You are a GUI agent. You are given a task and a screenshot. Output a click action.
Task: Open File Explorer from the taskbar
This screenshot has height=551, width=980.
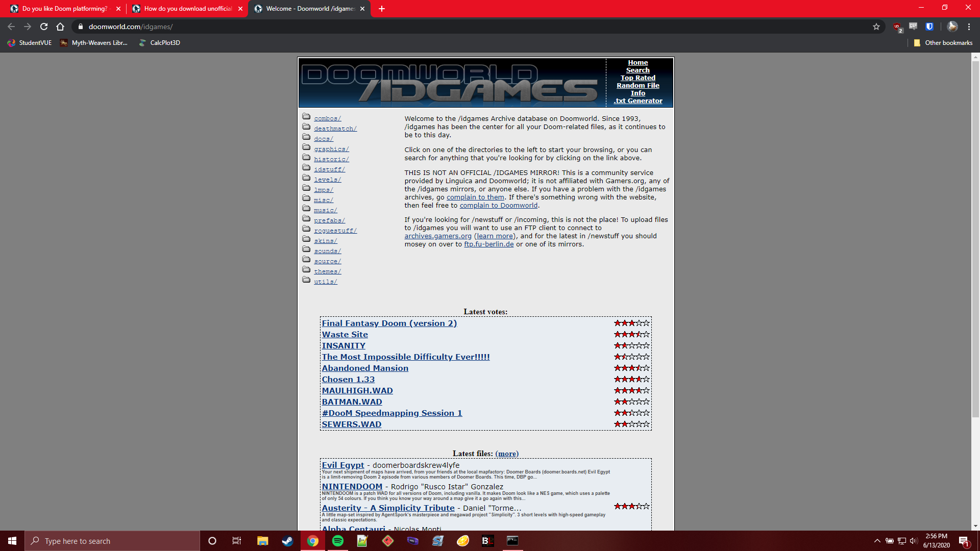coord(262,541)
